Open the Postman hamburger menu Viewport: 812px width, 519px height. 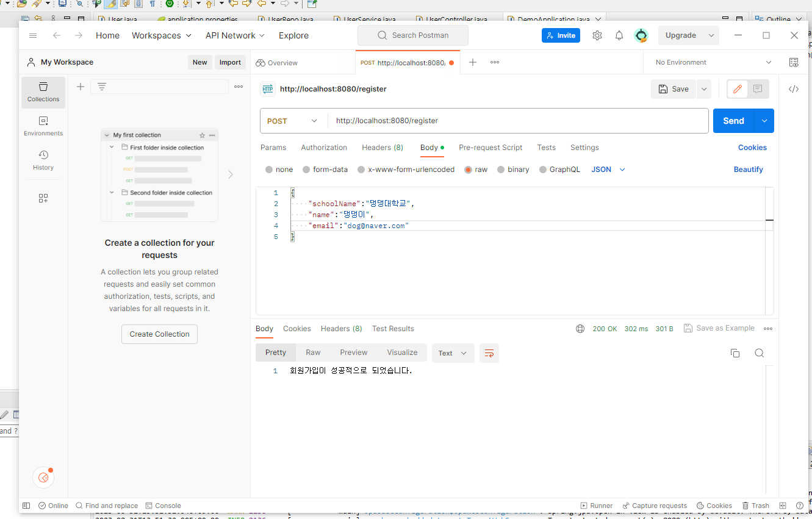[33, 35]
